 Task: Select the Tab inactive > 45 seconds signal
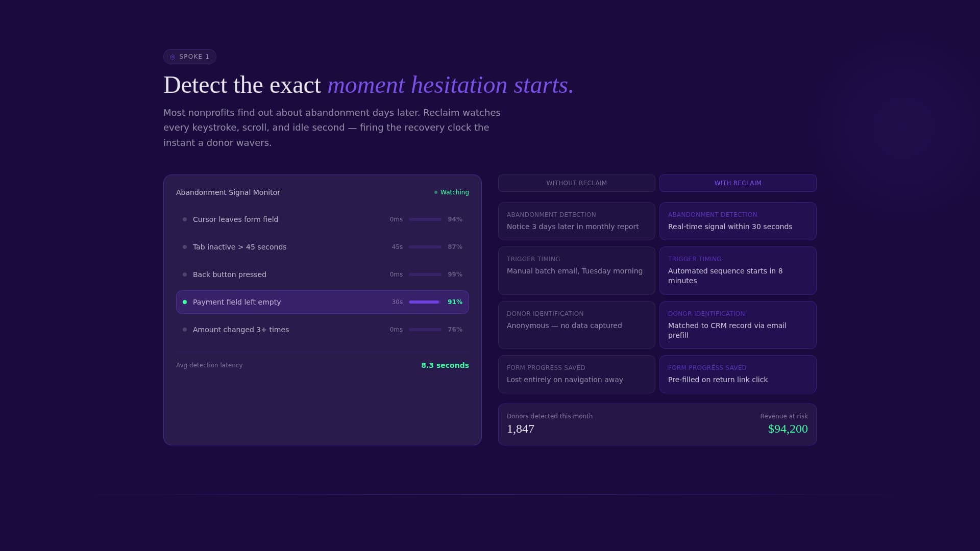tap(323, 247)
